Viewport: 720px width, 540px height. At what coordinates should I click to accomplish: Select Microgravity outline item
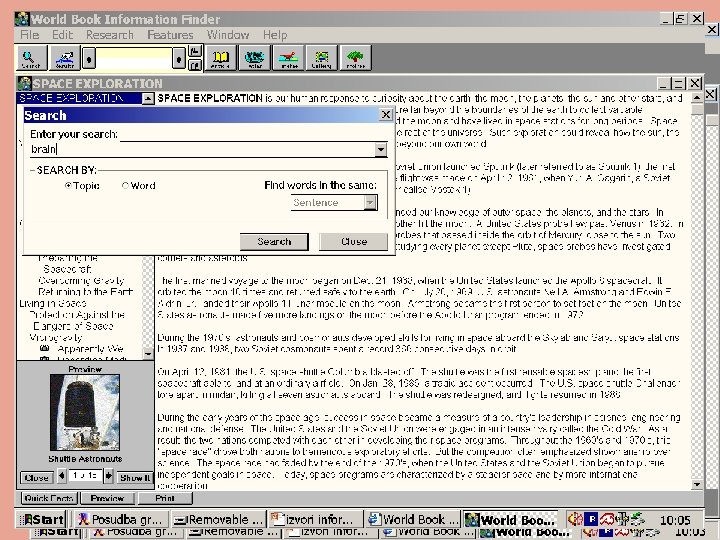56,338
